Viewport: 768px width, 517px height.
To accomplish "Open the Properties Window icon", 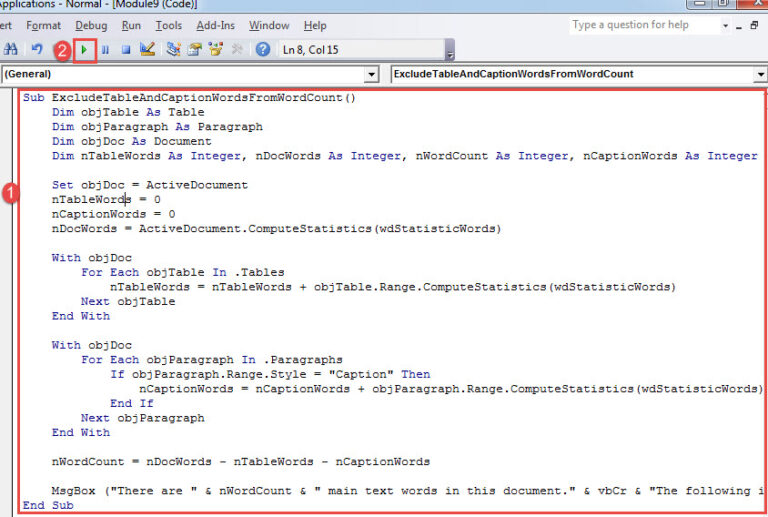I will [x=194, y=49].
